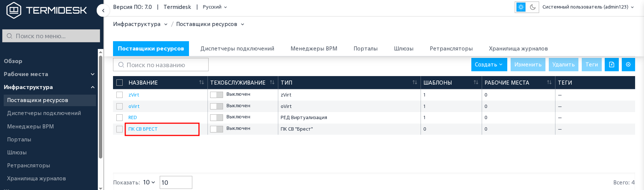Tick the select-all header checkbox
The image size is (644, 190).
click(x=119, y=82)
